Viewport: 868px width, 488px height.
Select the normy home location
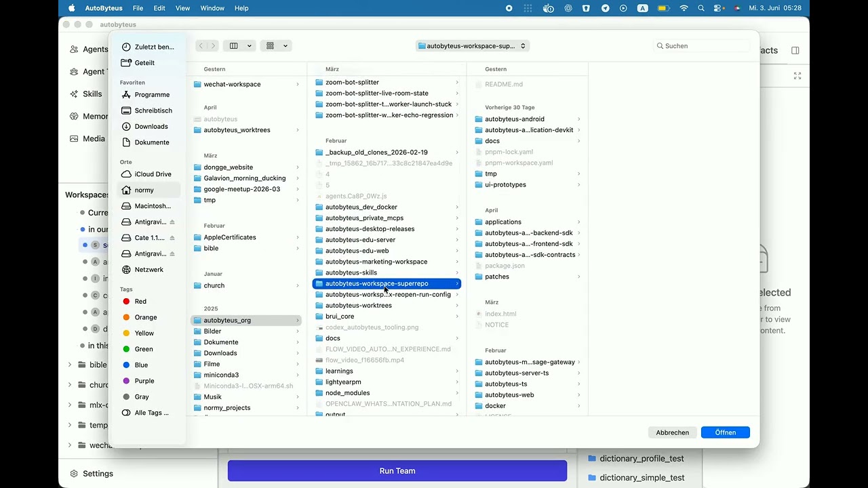[x=148, y=190]
